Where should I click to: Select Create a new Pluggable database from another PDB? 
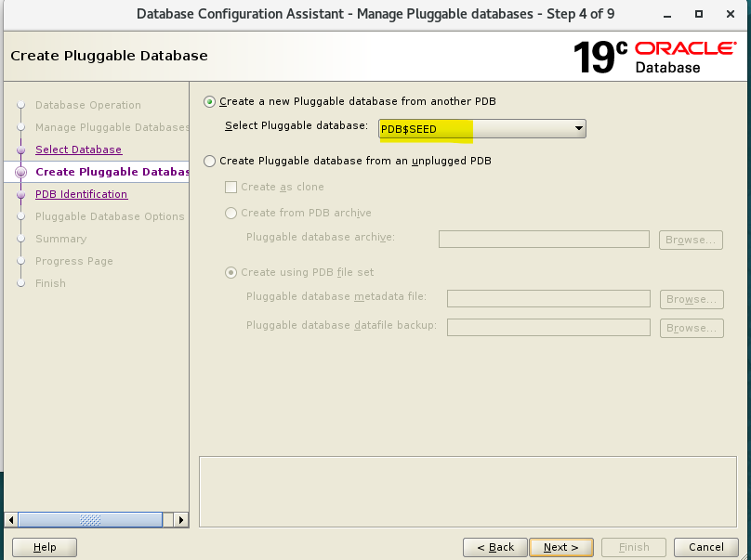[209, 101]
